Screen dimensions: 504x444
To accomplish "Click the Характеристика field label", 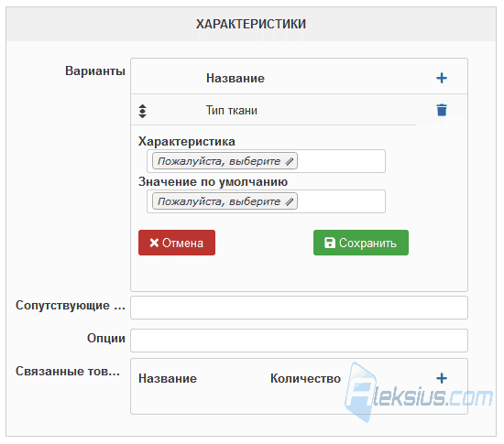I will tap(187, 142).
